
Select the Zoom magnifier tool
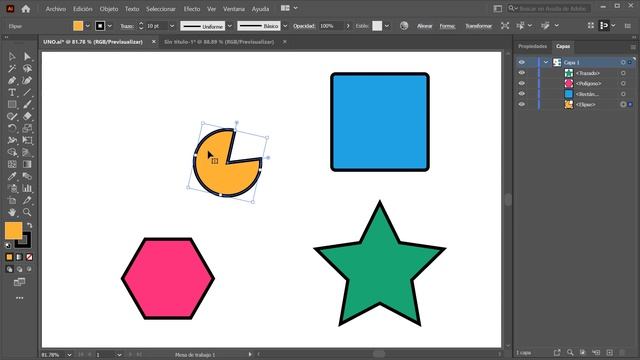point(27,212)
